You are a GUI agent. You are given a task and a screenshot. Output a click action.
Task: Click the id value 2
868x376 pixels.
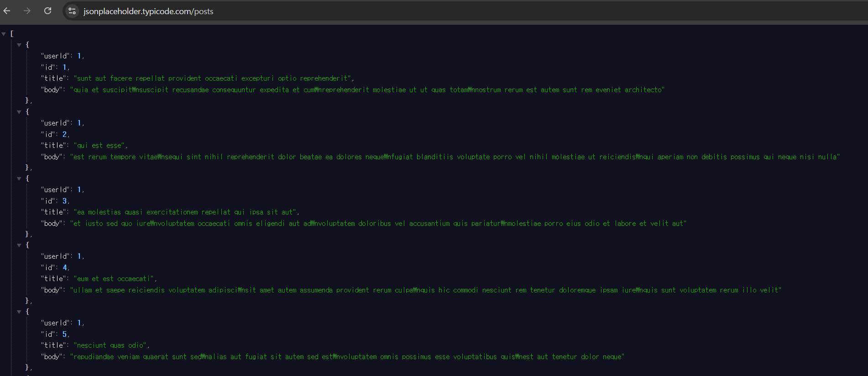[x=65, y=134]
